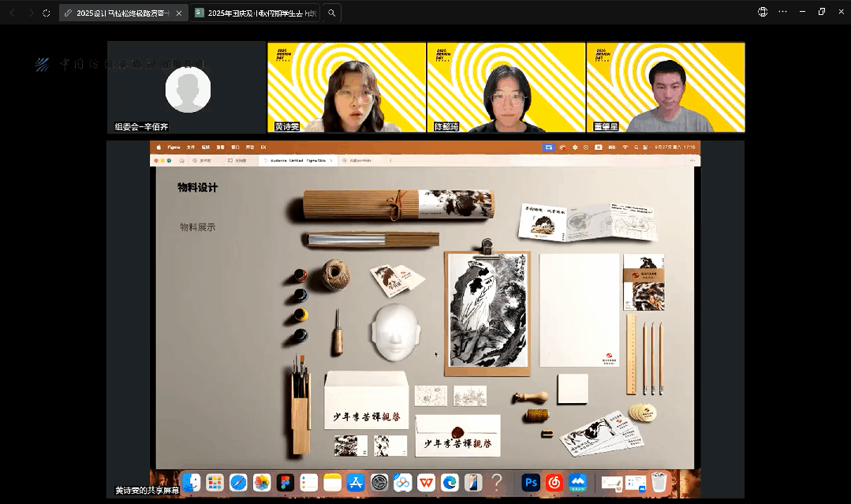The width and height of the screenshot is (851, 504).
Task: Open Safari in the dock
Action: click(x=238, y=482)
